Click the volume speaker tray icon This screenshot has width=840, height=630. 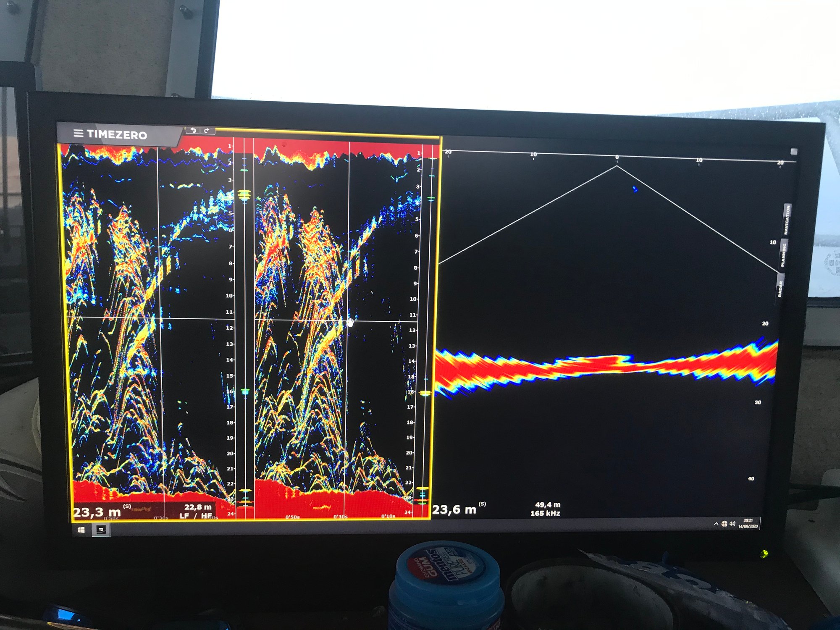tap(732, 524)
